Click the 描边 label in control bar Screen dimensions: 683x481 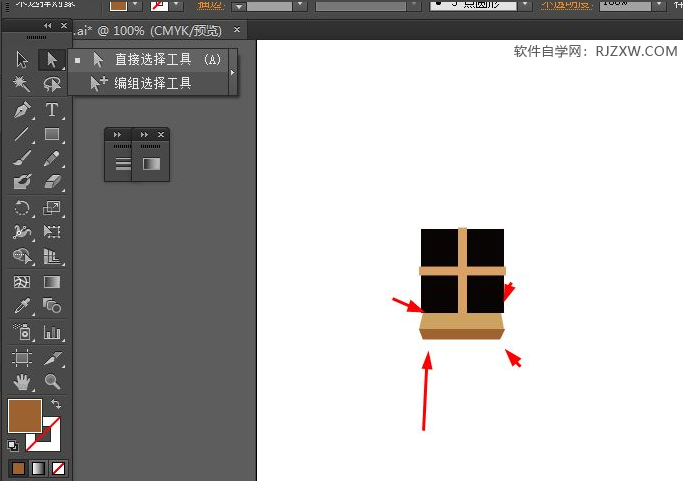[x=211, y=5]
